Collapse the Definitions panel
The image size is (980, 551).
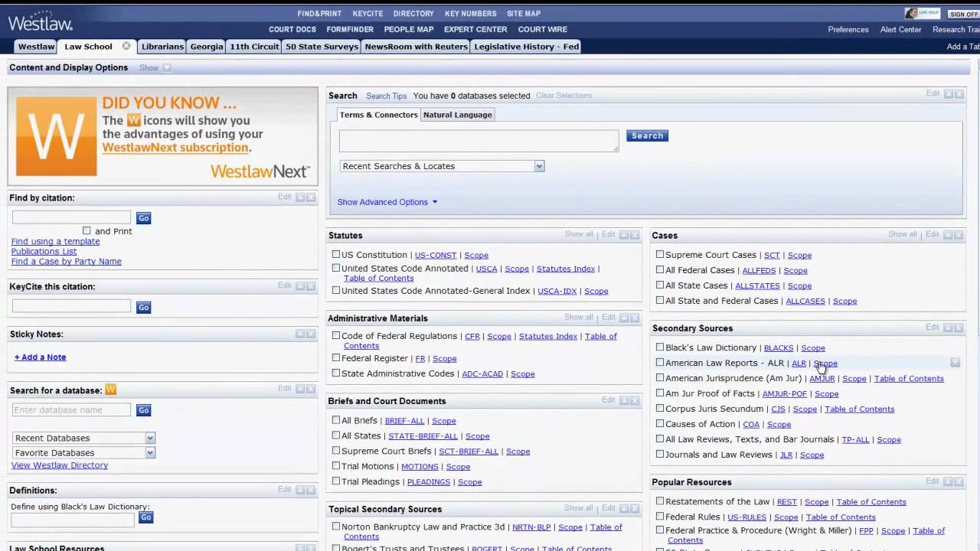point(300,490)
